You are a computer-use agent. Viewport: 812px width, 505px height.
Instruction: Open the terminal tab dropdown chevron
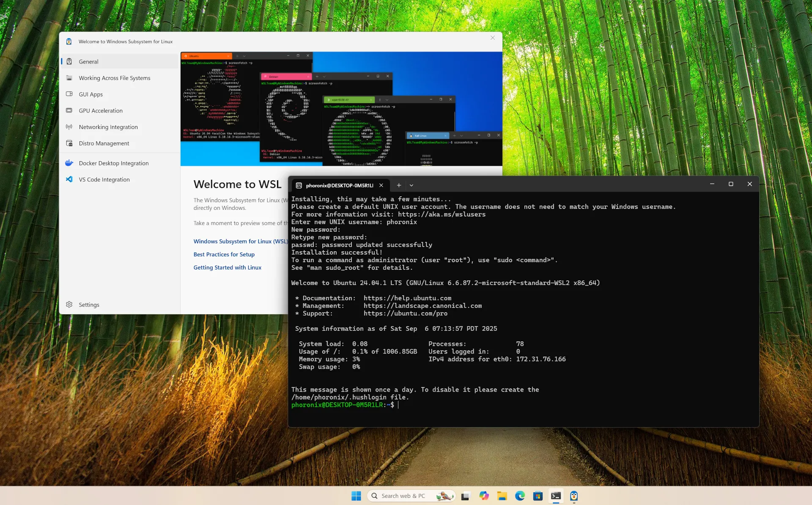pos(411,185)
